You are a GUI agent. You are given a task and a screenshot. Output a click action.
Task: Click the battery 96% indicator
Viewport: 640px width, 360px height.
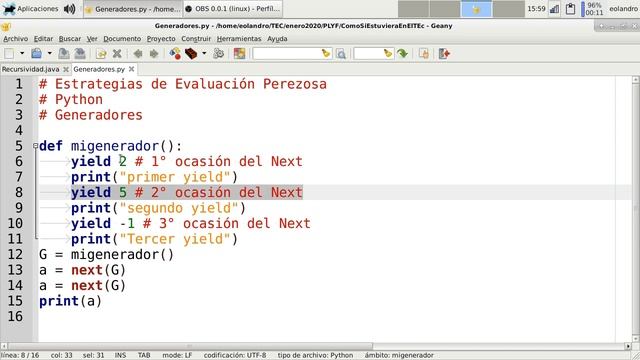click(592, 9)
